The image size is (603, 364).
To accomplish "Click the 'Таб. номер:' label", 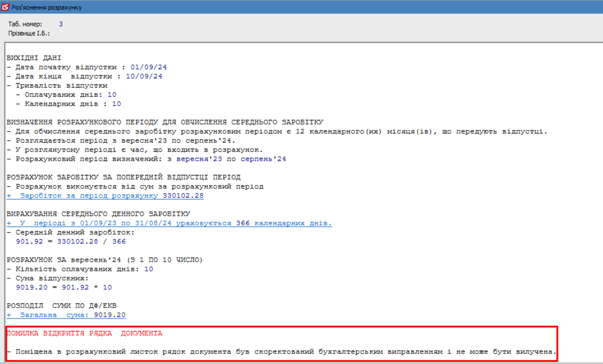I will pos(25,24).
